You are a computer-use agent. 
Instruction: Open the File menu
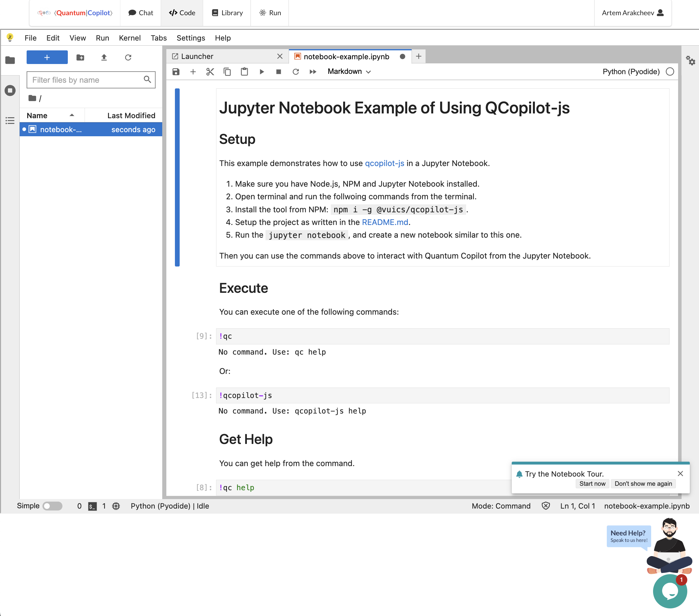pyautogui.click(x=30, y=38)
